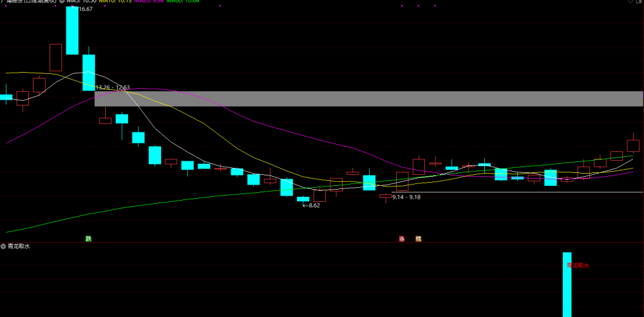
Task: Select the tallest cyan candle at 16.67
Action: coord(72,30)
